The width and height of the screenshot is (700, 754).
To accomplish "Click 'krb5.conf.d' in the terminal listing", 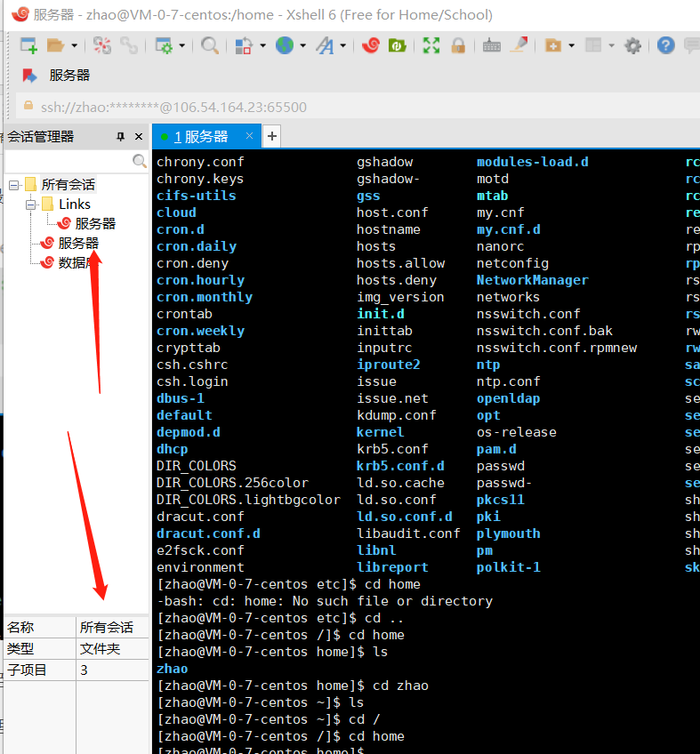I will click(x=400, y=466).
